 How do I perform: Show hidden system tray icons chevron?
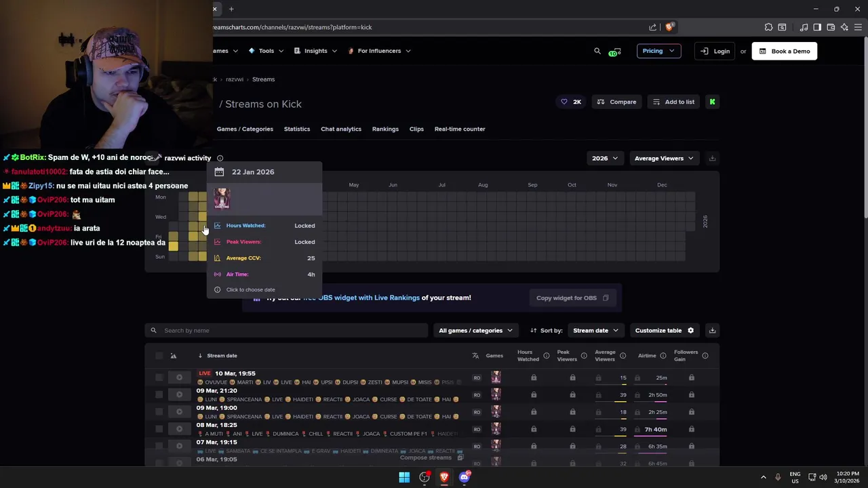point(764,477)
